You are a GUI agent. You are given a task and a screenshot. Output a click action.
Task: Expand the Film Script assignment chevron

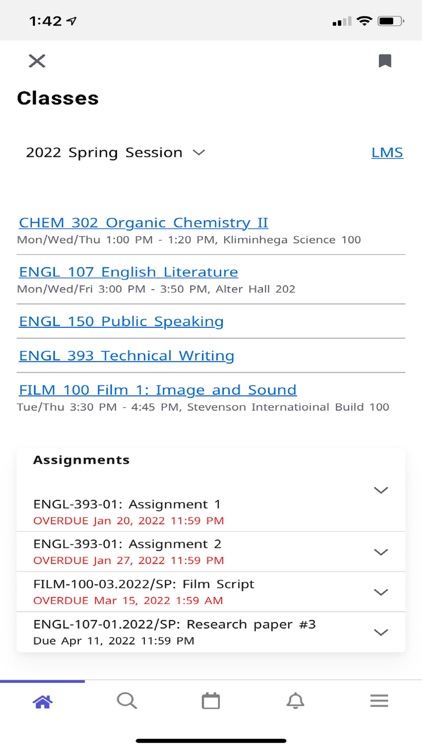[381, 592]
